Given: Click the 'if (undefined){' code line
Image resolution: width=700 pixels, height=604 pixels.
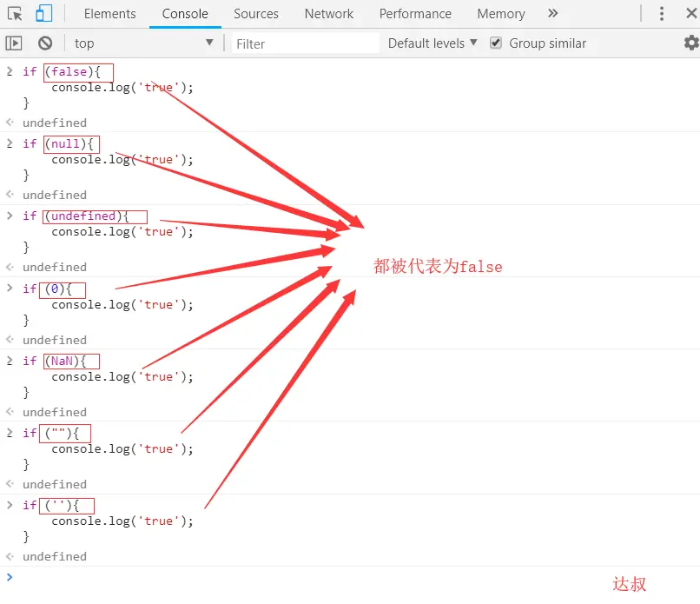Looking at the screenshot, I should [x=76, y=216].
